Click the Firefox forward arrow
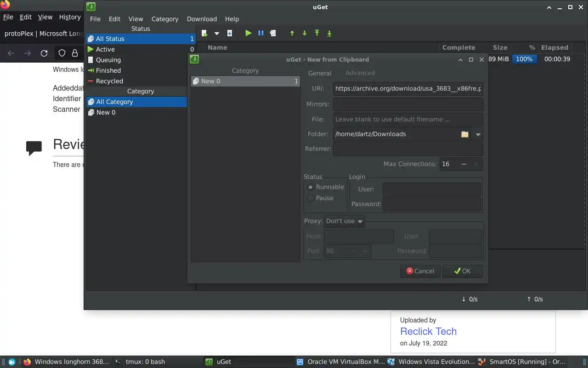Image resolution: width=588 pixels, height=368 pixels. click(x=28, y=53)
